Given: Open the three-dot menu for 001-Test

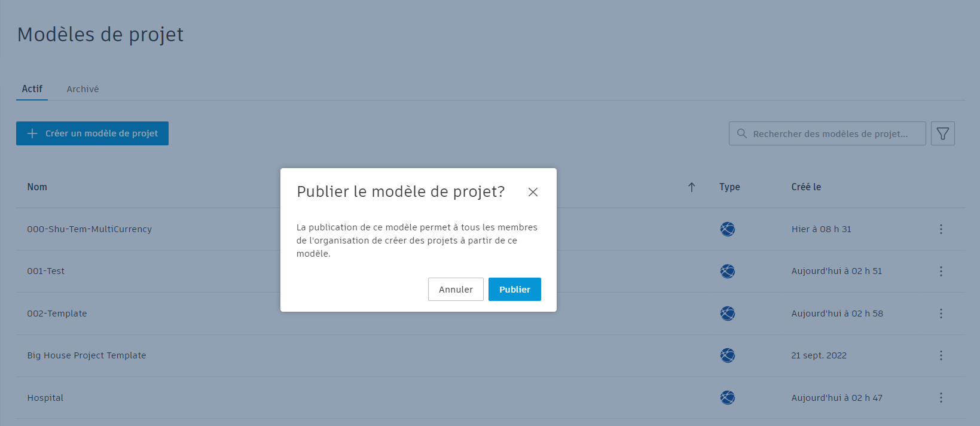Looking at the screenshot, I should 941,271.
